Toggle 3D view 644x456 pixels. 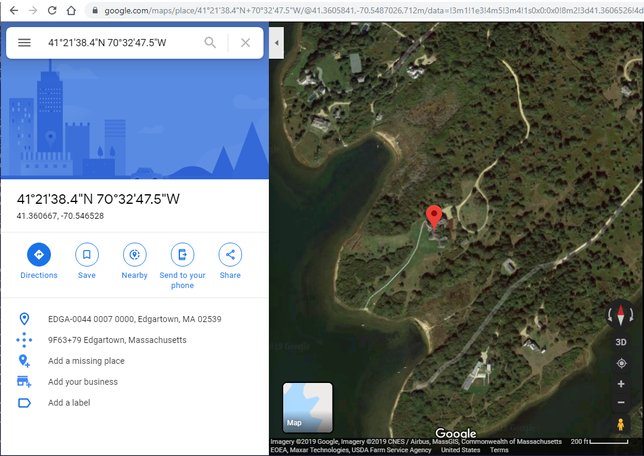(621, 342)
